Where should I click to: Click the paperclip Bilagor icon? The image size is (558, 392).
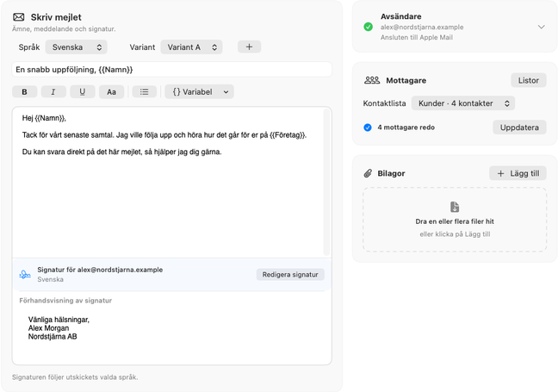point(368,173)
